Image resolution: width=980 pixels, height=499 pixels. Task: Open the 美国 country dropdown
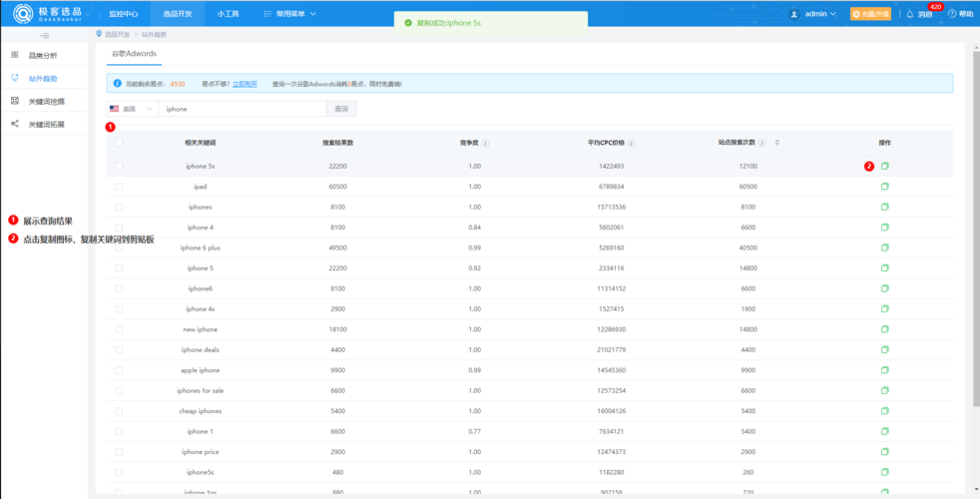pos(132,109)
